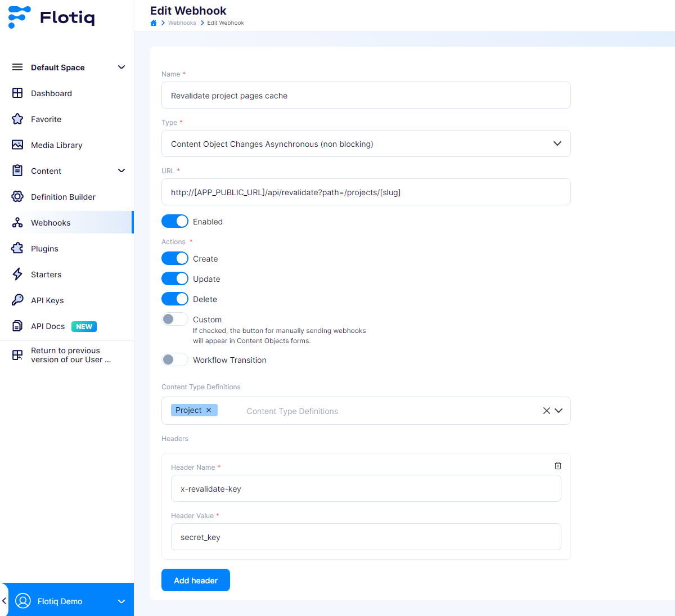Click the API Keys key icon
675x616 pixels.
[17, 300]
